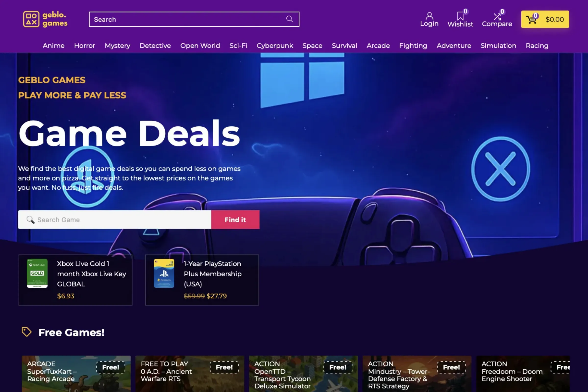
Task: Focus the Search Game input field
Action: tap(115, 220)
